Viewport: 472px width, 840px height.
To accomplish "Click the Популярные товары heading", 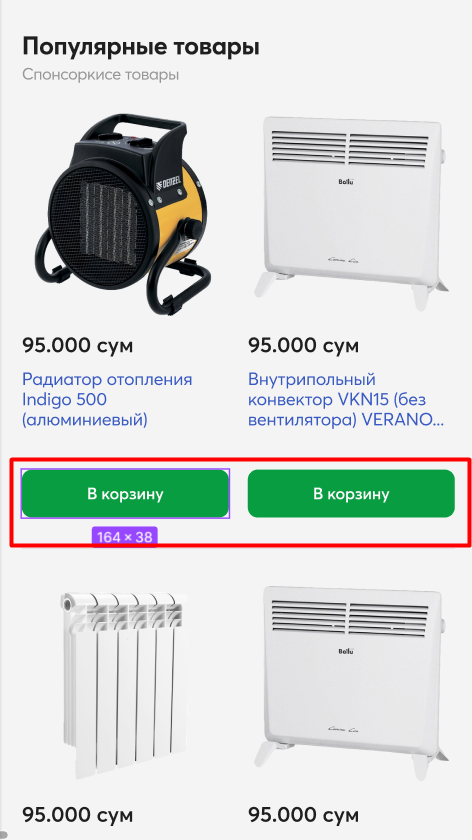I will point(141,48).
